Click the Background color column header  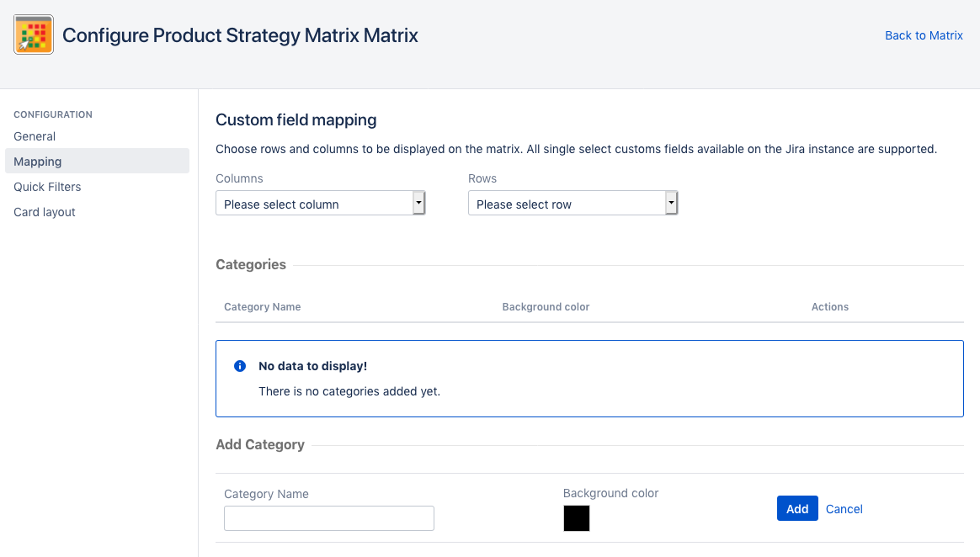[x=546, y=307]
